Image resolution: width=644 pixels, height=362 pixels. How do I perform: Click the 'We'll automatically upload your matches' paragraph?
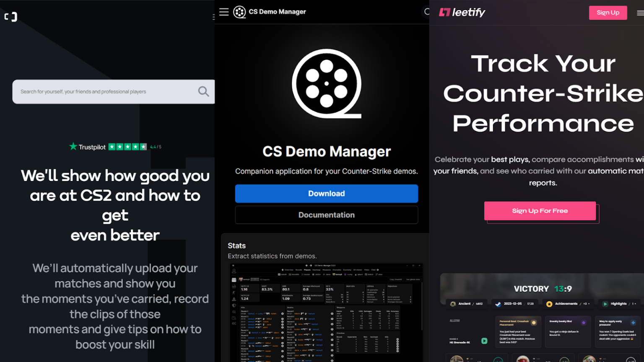[x=115, y=306]
